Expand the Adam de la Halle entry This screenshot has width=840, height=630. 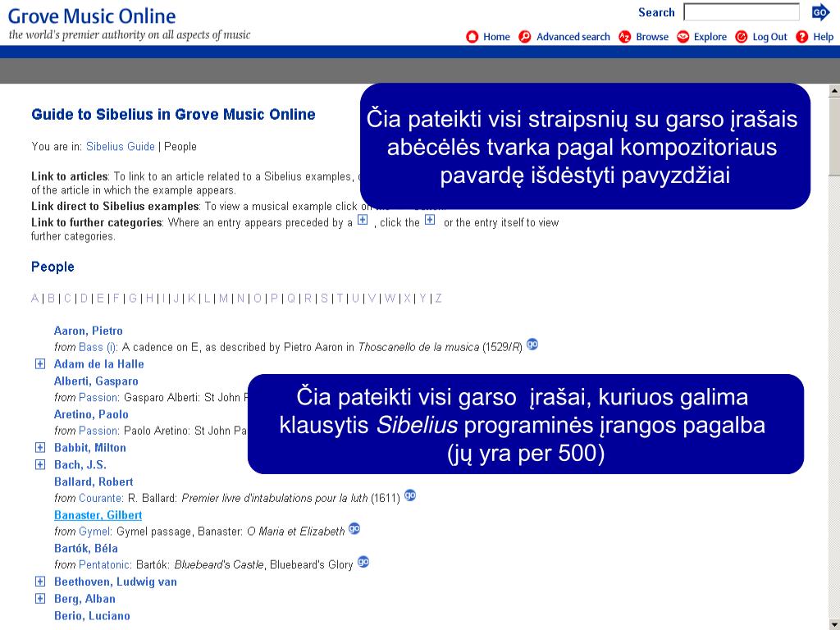pyautogui.click(x=40, y=364)
